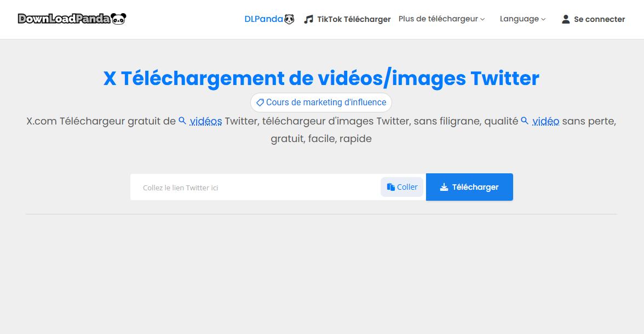Click the user profile icon

coord(566,19)
